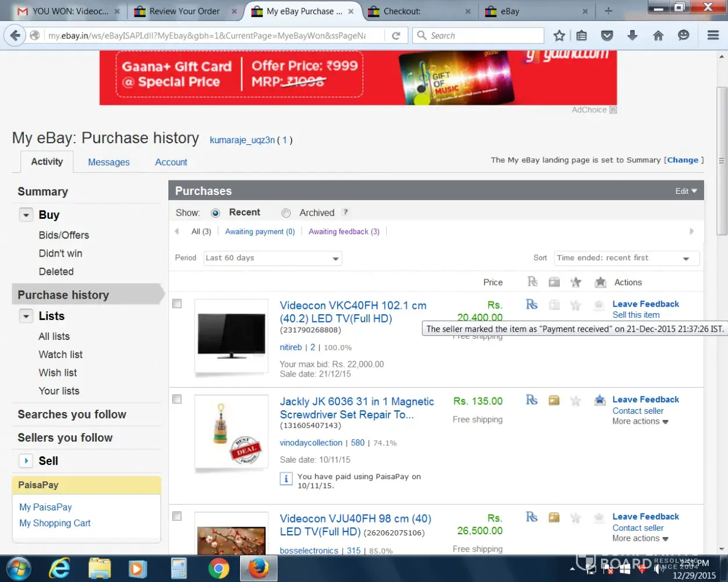Go to Firefox home page icon
Image resolution: width=728 pixels, height=582 pixels.
coord(658,36)
